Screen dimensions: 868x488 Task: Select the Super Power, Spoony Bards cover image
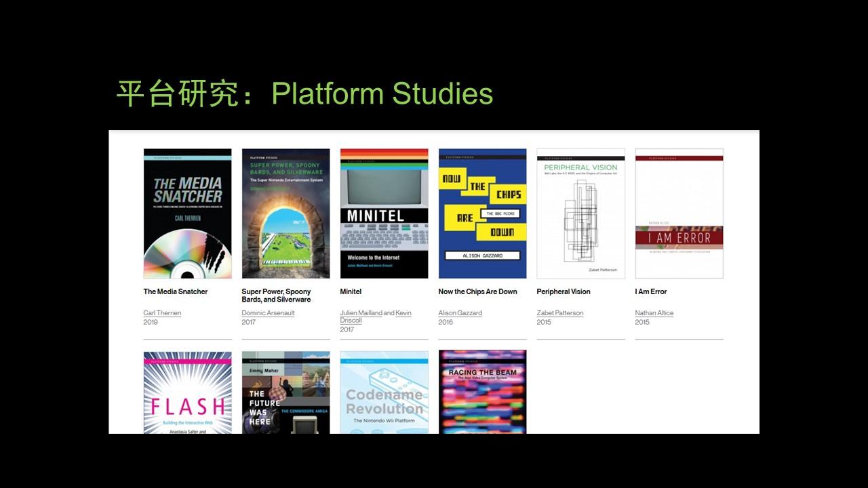coord(285,213)
